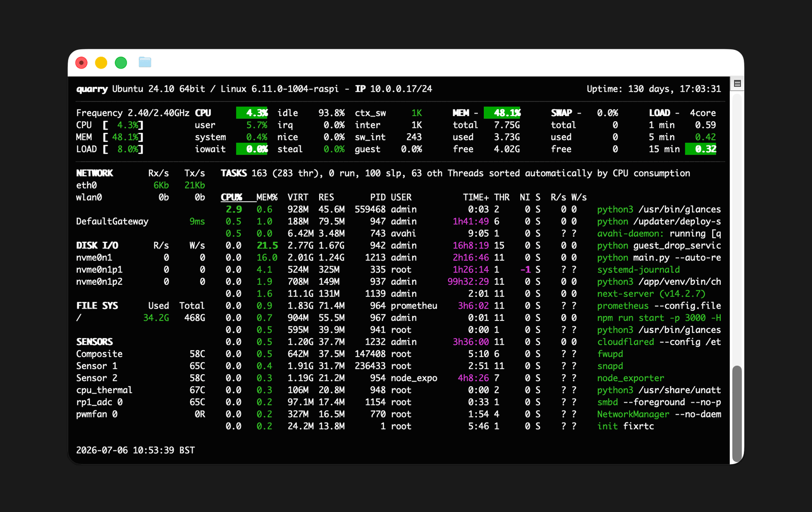Click the split-pane icon above scrollbar
The width and height of the screenshot is (812, 512).
(737, 84)
